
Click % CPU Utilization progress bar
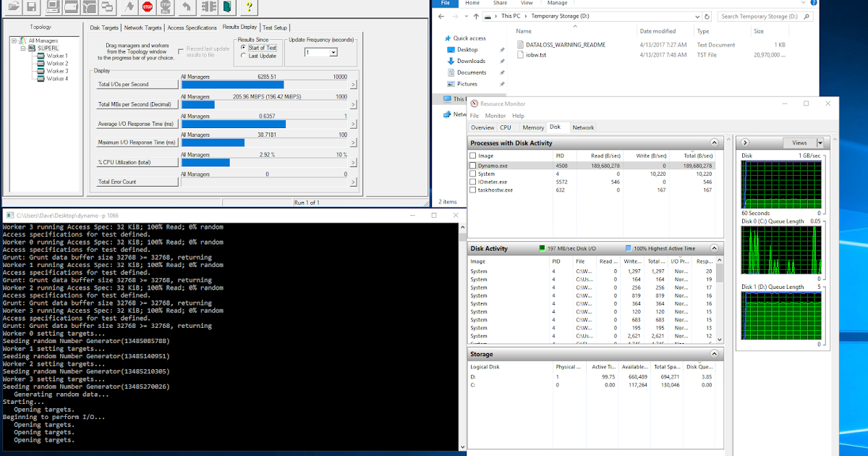264,162
